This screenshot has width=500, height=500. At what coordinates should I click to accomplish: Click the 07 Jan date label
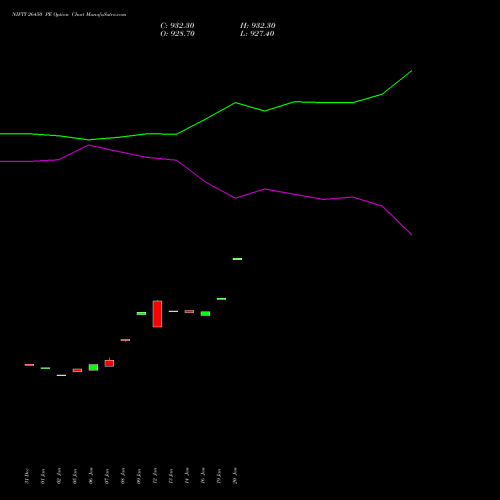point(107,476)
